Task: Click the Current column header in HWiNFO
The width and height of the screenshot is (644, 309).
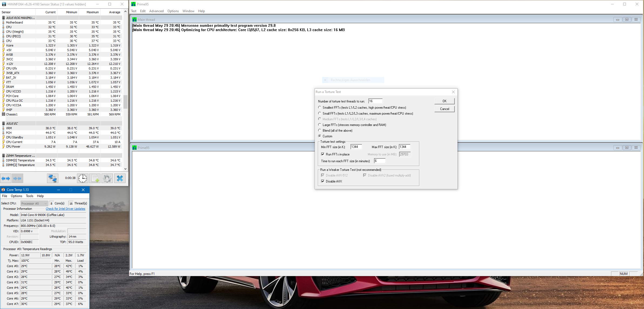Action: pyautogui.click(x=50, y=12)
